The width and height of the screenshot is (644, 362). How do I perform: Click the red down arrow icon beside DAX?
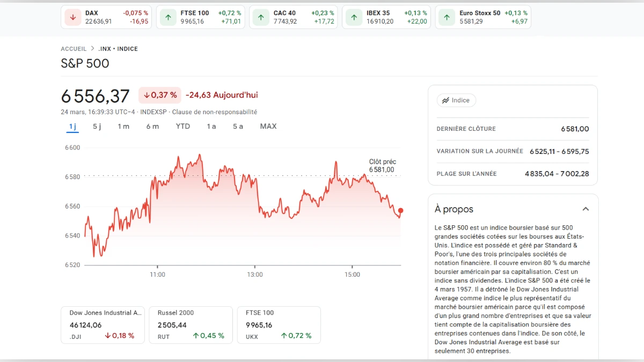point(72,17)
